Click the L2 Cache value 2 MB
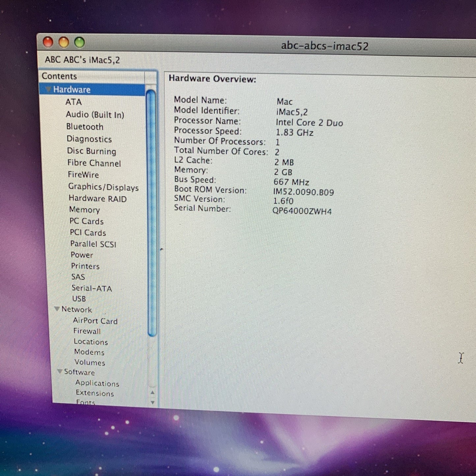 (284, 162)
